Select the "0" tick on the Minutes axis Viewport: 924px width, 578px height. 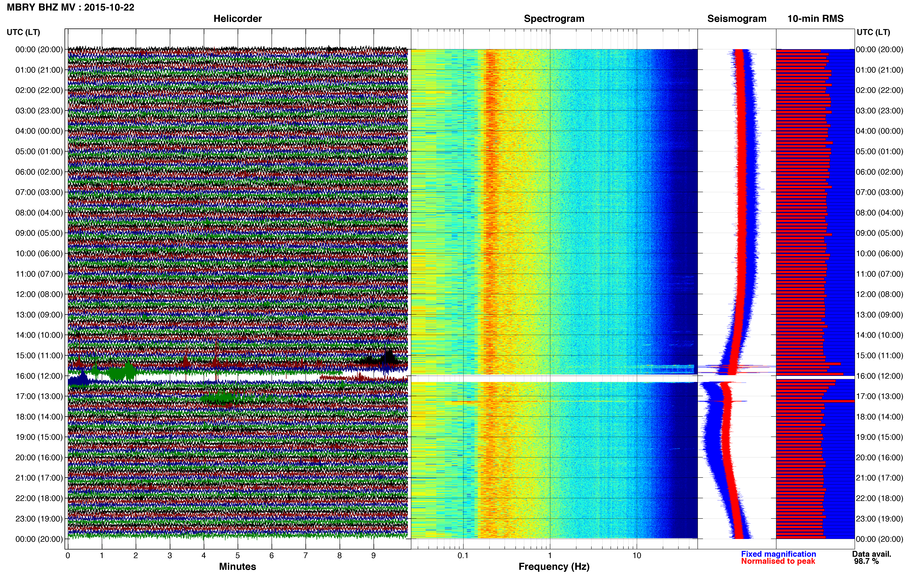click(68, 556)
